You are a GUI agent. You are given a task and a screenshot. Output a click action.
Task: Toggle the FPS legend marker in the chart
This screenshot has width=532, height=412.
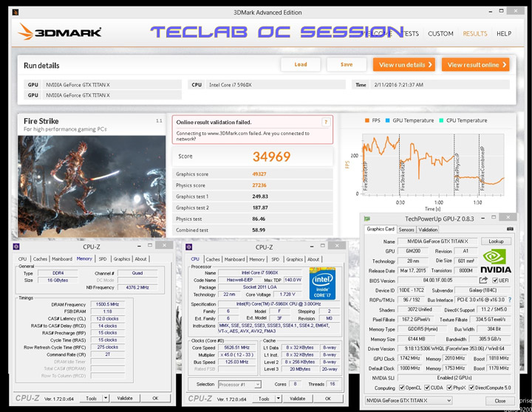(x=366, y=120)
